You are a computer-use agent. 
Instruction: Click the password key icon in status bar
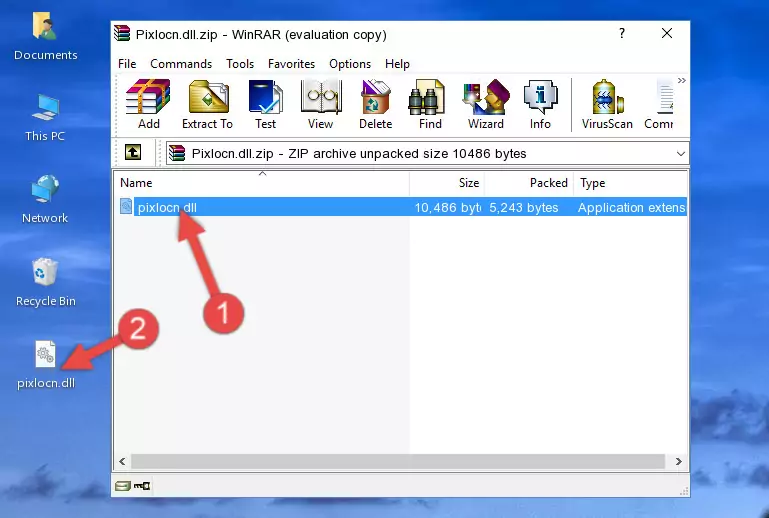click(142, 486)
